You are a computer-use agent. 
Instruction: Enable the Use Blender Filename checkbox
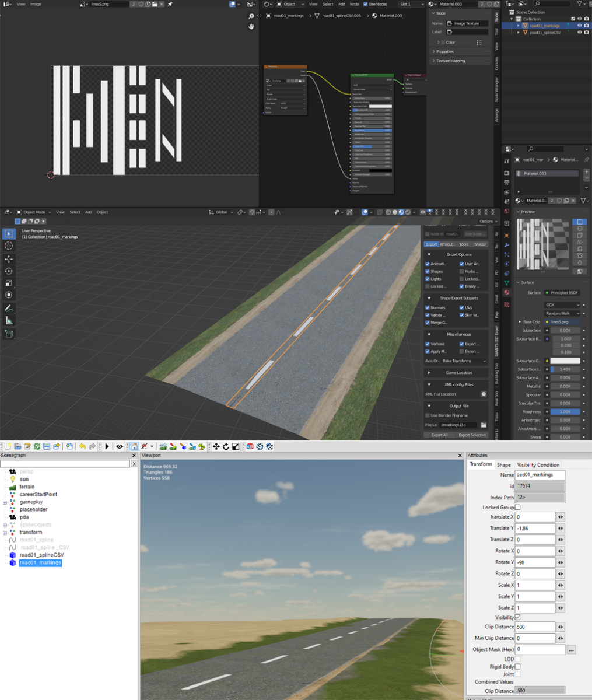point(428,415)
